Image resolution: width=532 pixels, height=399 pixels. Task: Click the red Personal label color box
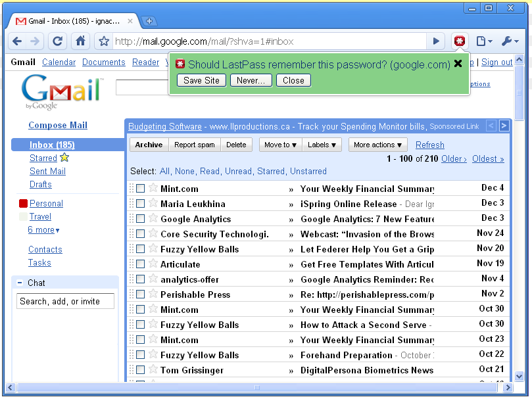coord(24,203)
